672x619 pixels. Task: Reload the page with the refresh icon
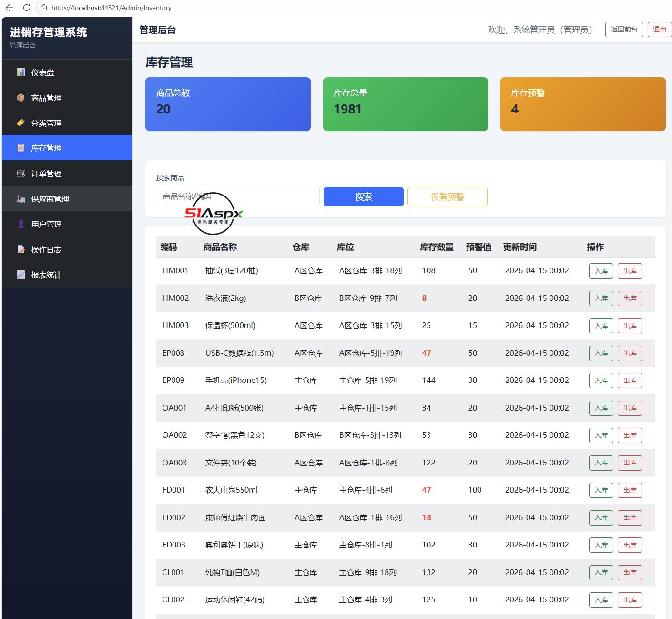27,8
